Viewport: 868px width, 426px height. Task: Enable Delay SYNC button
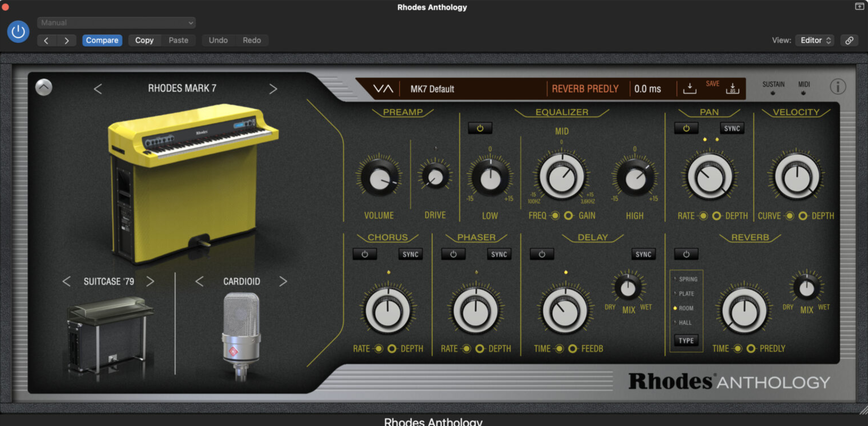643,254
